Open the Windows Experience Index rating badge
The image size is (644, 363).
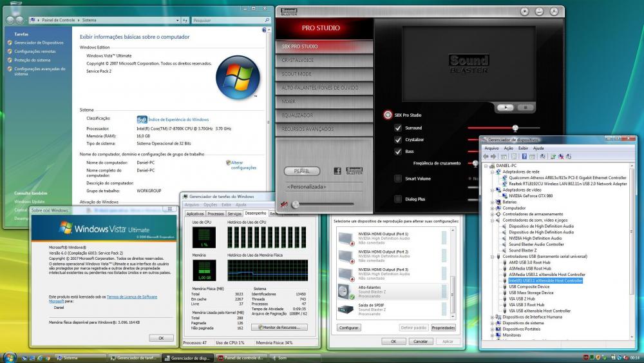coord(142,119)
